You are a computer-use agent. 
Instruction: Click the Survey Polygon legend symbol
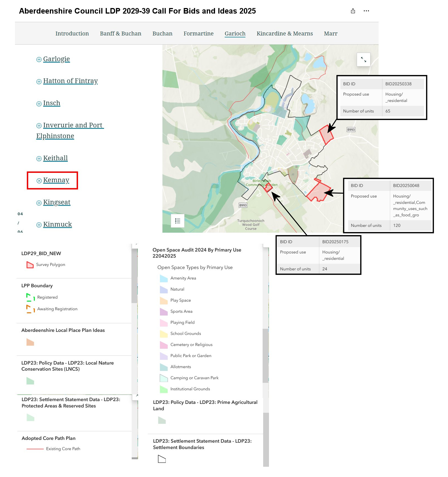30,265
